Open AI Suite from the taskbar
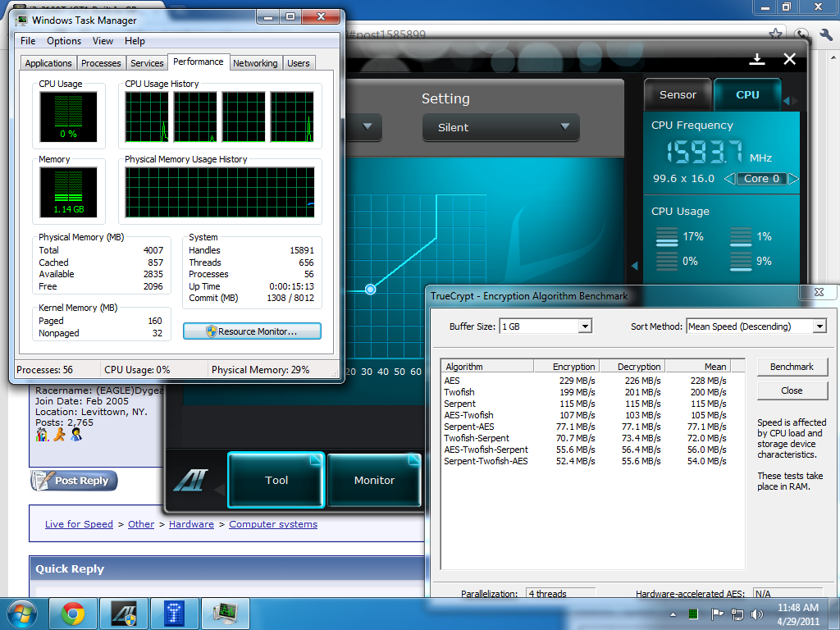 tap(124, 614)
